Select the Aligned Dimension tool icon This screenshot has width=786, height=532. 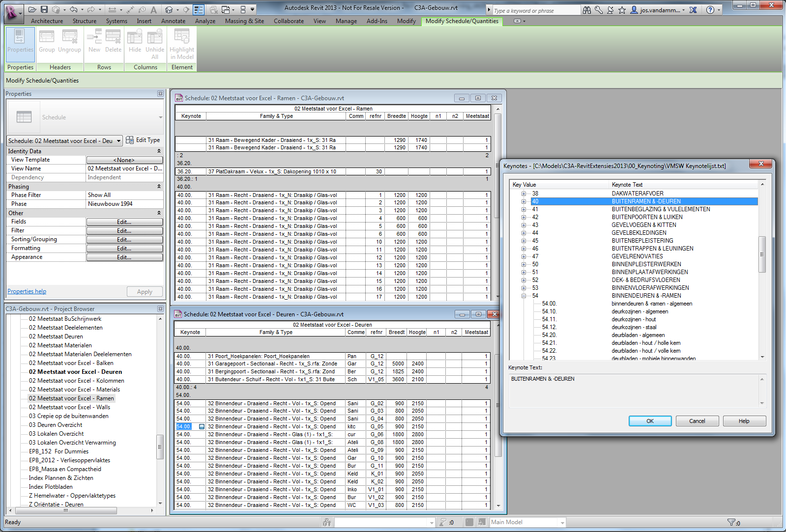(x=112, y=9)
